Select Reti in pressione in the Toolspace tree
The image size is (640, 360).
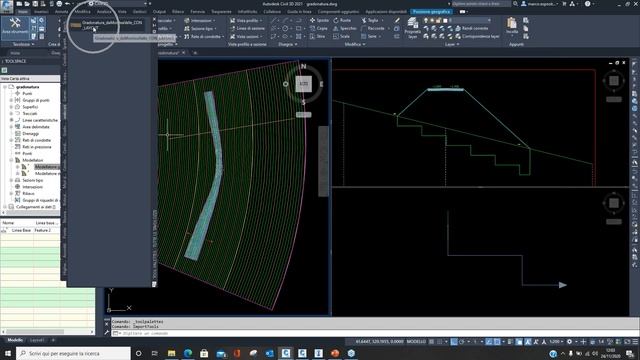coord(37,147)
